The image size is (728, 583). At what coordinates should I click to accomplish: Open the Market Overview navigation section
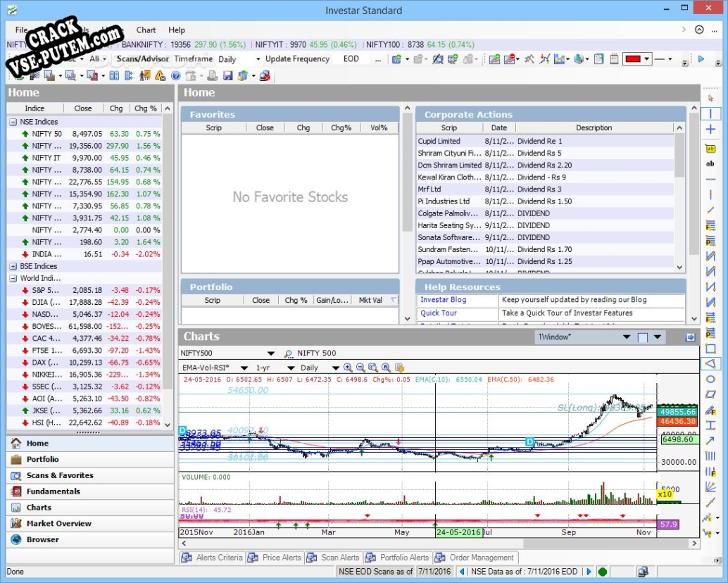(90, 524)
